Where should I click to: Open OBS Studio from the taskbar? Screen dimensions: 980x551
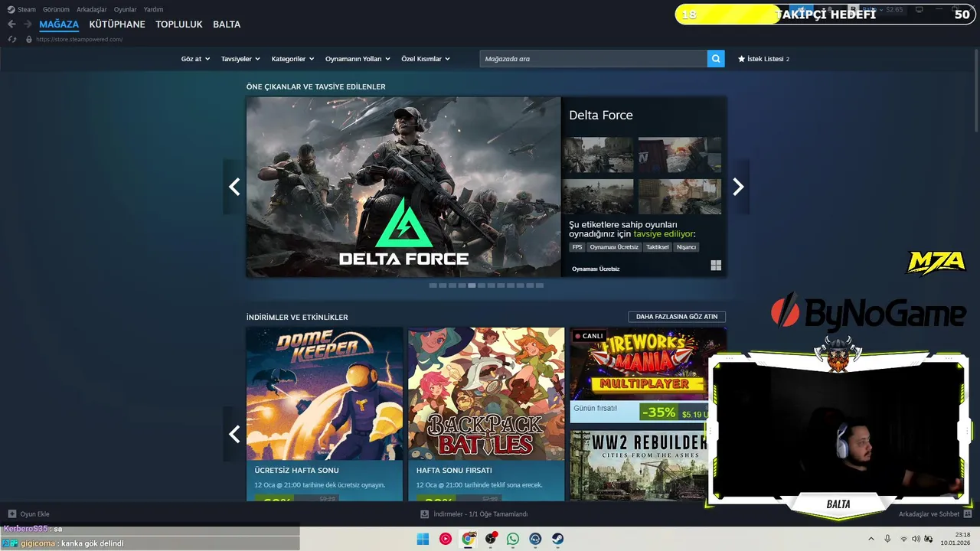pyautogui.click(x=491, y=539)
